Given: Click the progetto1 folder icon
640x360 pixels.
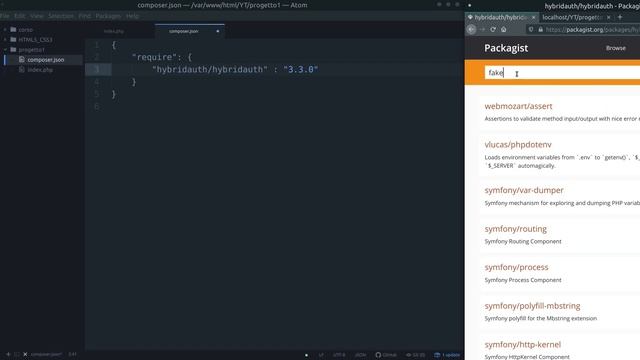Looking at the screenshot, I should point(13,50).
